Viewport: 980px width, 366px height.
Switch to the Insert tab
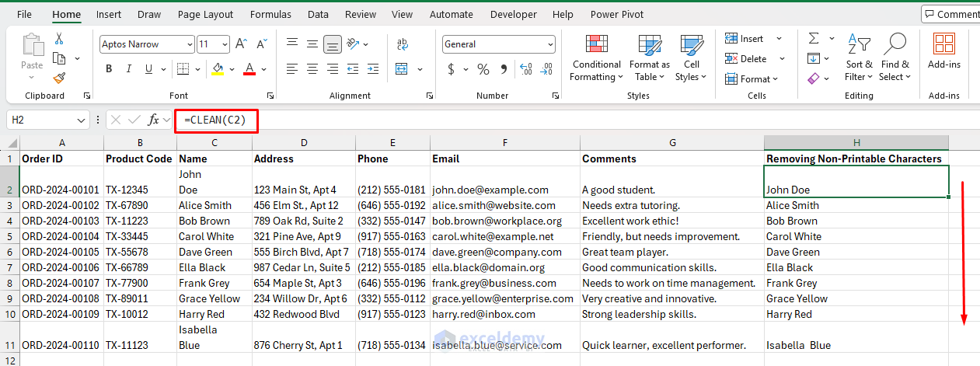[109, 14]
